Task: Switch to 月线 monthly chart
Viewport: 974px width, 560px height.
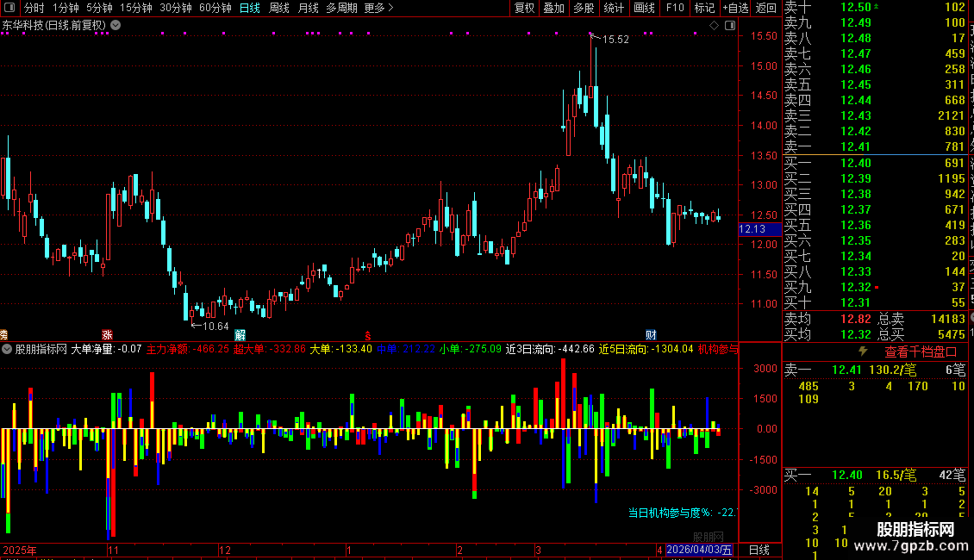Action: coord(308,8)
